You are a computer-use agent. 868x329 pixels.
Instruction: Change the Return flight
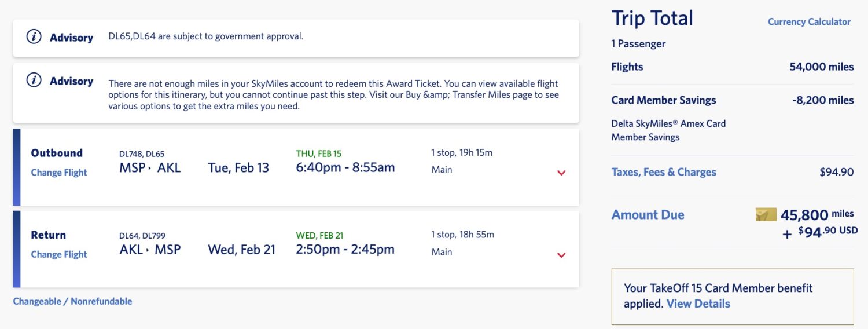(x=59, y=254)
